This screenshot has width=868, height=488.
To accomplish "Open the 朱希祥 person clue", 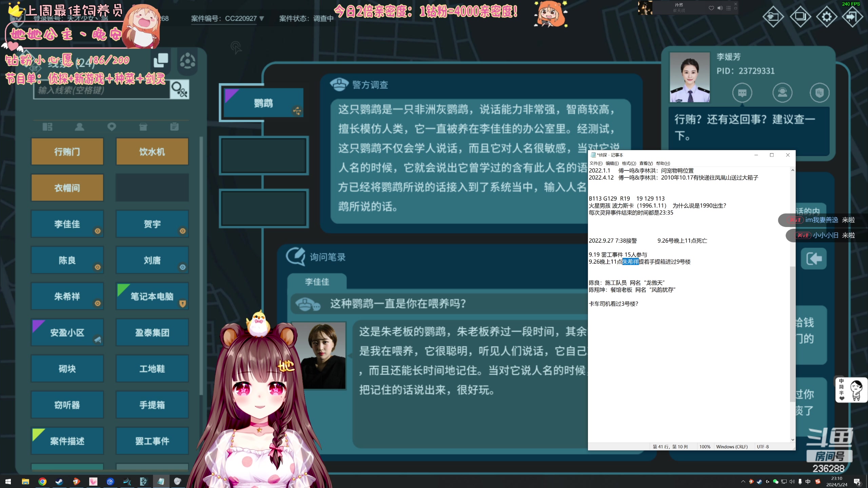I will 67,296.
